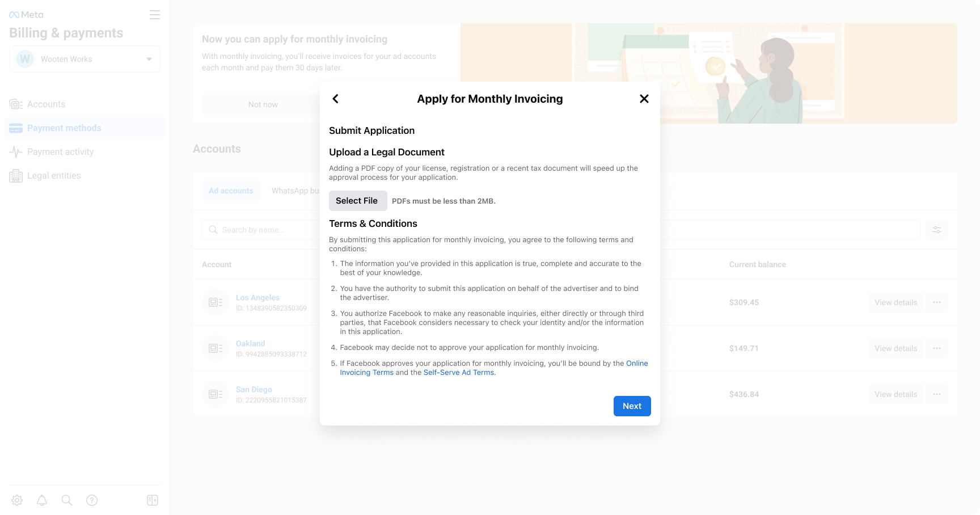Image resolution: width=980 pixels, height=515 pixels.
Task: View details for the $436.84 account
Action: pos(896,394)
